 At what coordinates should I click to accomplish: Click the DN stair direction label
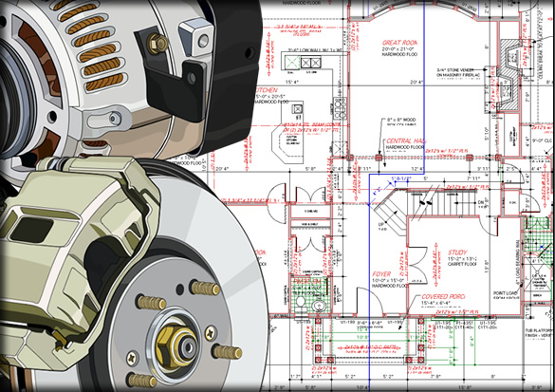pos(481,203)
